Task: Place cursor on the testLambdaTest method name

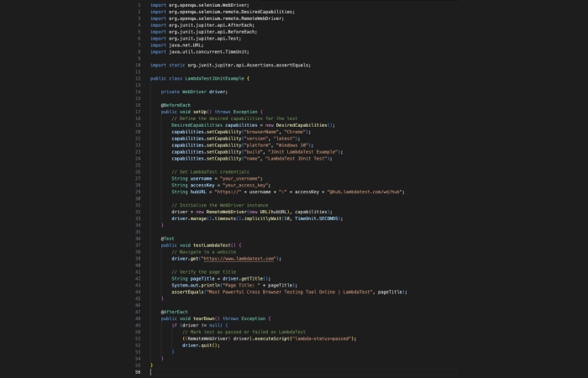Action: coord(212,245)
